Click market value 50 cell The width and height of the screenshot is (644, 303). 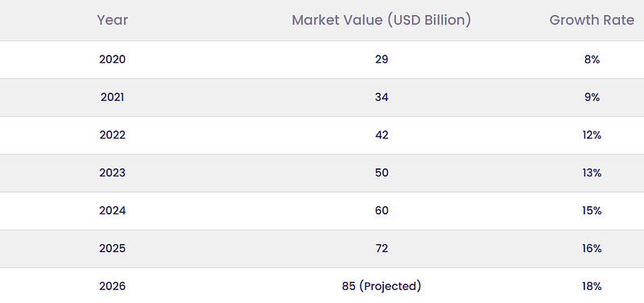(x=382, y=173)
